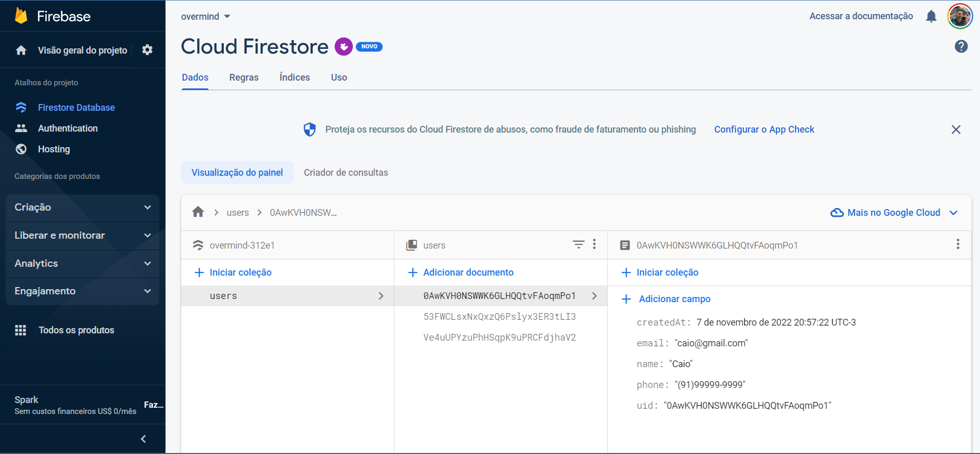
Task: Click the purple Firestore badge icon
Action: (343, 46)
